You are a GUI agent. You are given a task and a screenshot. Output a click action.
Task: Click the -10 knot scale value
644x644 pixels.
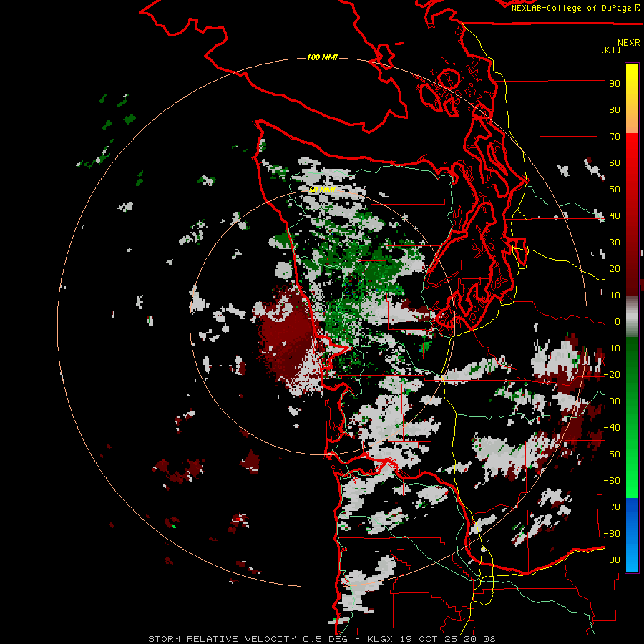pyautogui.click(x=612, y=348)
